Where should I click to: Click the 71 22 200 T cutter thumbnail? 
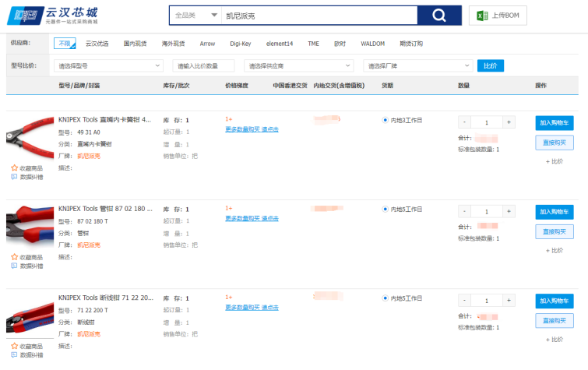30,316
